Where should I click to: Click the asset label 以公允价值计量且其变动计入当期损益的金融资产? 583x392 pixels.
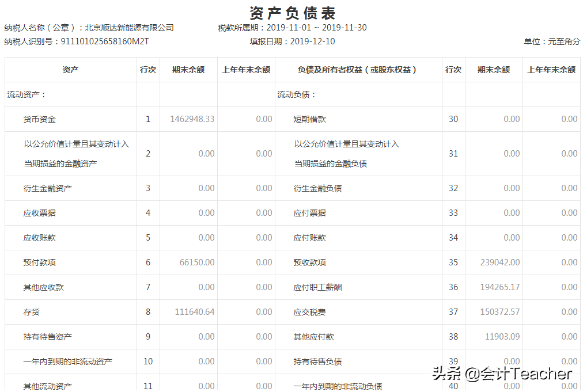coord(76,154)
